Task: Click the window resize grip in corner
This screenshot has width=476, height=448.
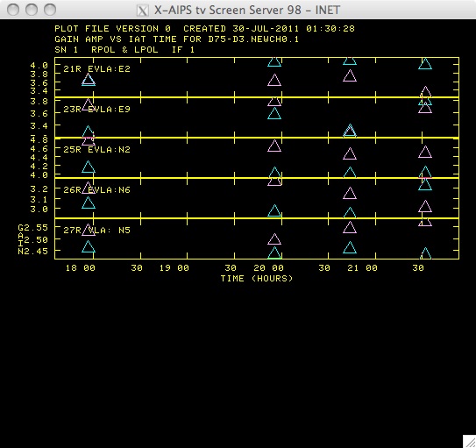Action: click(469, 441)
